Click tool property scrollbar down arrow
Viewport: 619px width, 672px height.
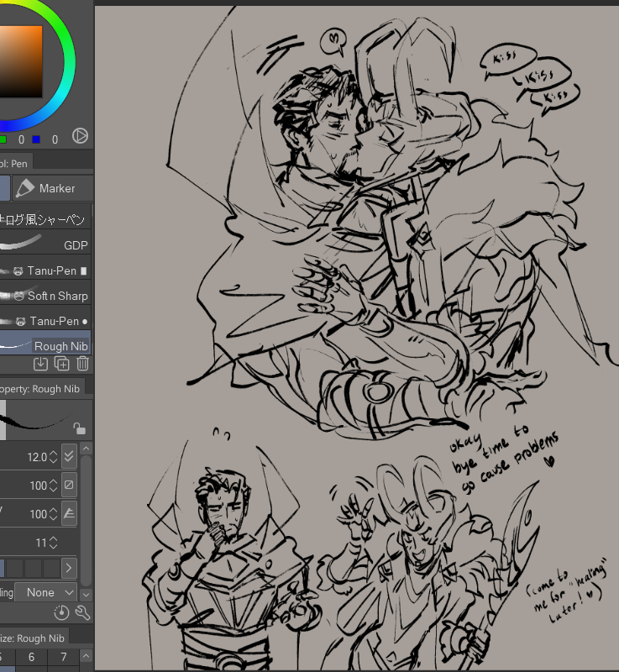(x=87, y=595)
